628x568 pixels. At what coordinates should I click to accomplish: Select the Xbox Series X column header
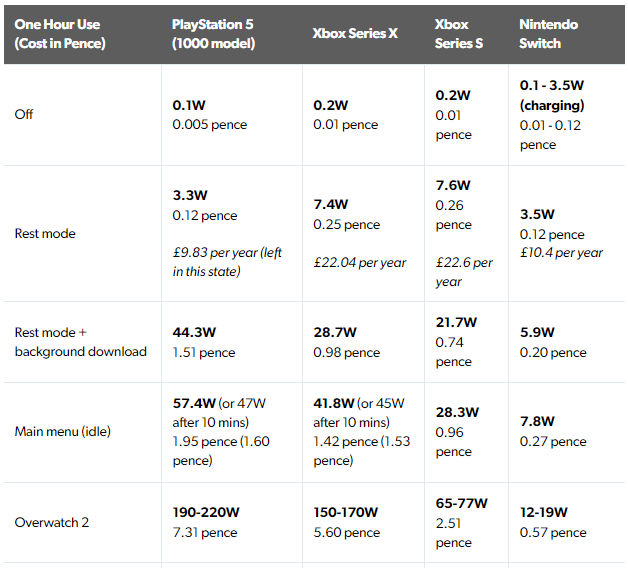pos(355,34)
